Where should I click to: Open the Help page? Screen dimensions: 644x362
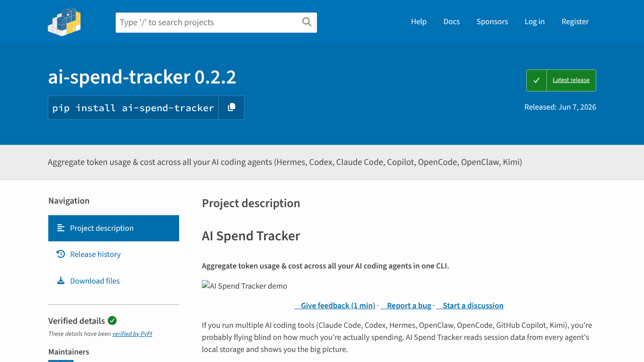419,22
